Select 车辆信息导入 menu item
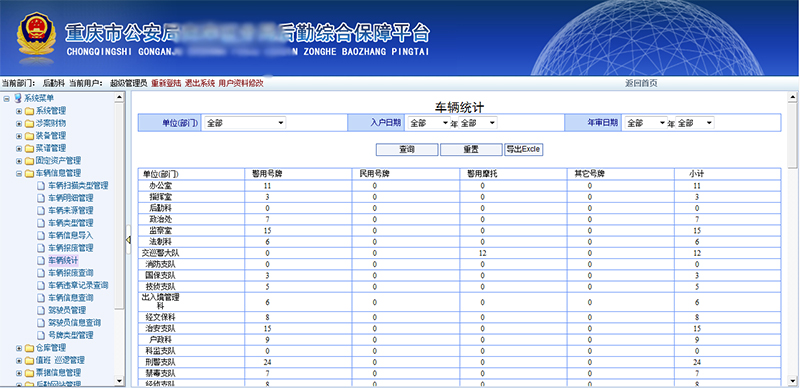 (70, 235)
